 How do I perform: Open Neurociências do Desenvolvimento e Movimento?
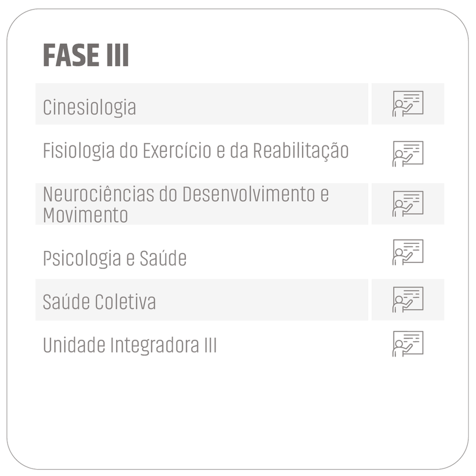click(185, 204)
